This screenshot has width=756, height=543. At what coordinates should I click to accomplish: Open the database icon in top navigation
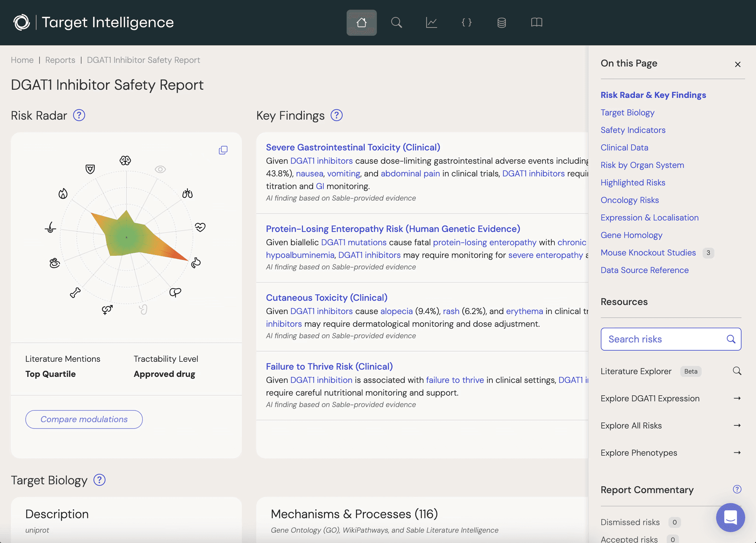pos(501,23)
